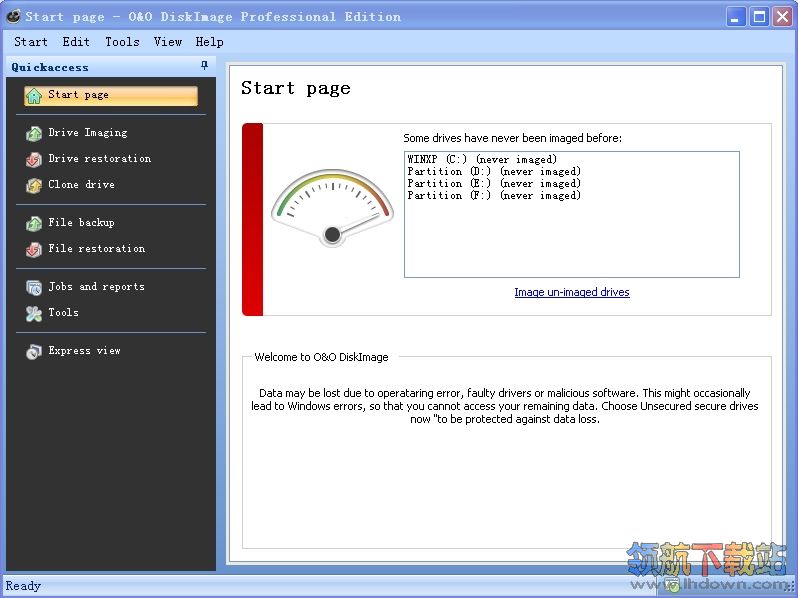Maximize the DiskImage window

(x=759, y=17)
